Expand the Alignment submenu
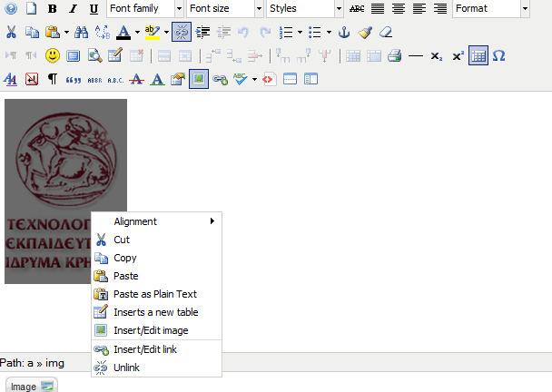 (157, 221)
